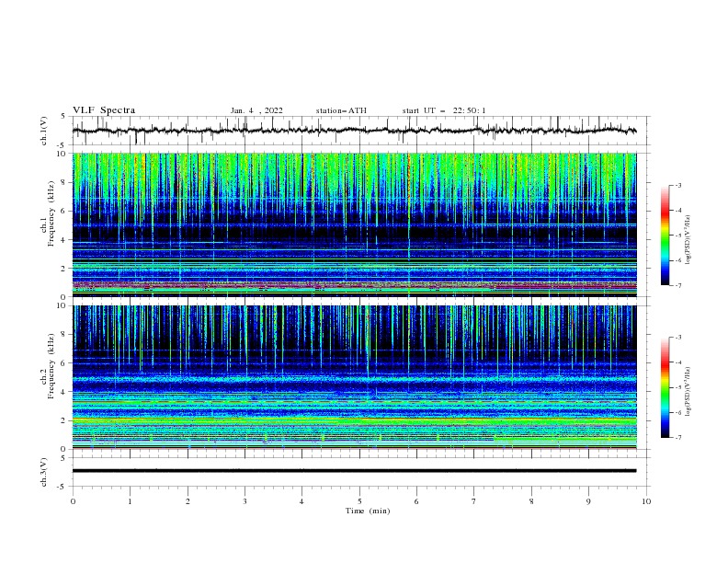Click the upper PSD color scale bar
Viewport: 728px width, 563px height.
[665, 236]
